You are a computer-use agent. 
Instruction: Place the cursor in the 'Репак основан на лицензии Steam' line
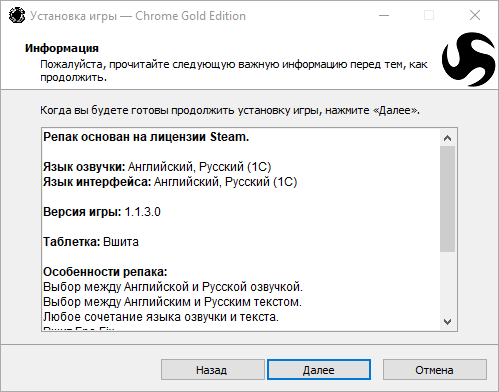[146, 137]
